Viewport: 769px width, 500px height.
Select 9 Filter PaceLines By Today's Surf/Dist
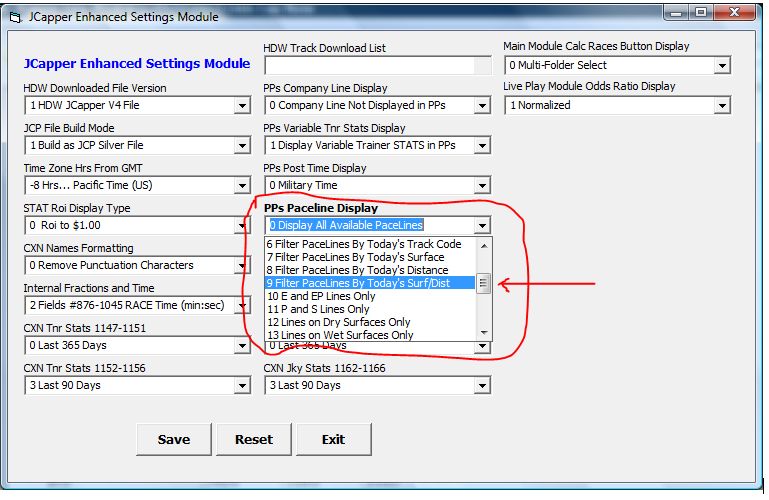(x=370, y=283)
